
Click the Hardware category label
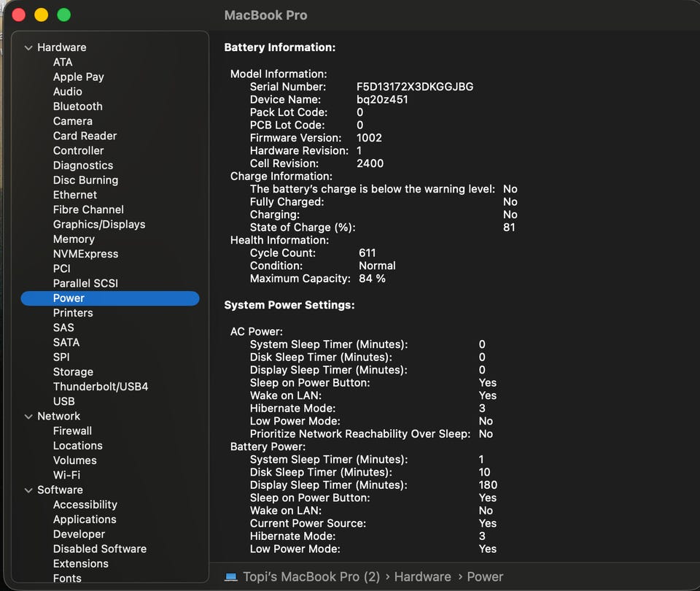click(61, 47)
